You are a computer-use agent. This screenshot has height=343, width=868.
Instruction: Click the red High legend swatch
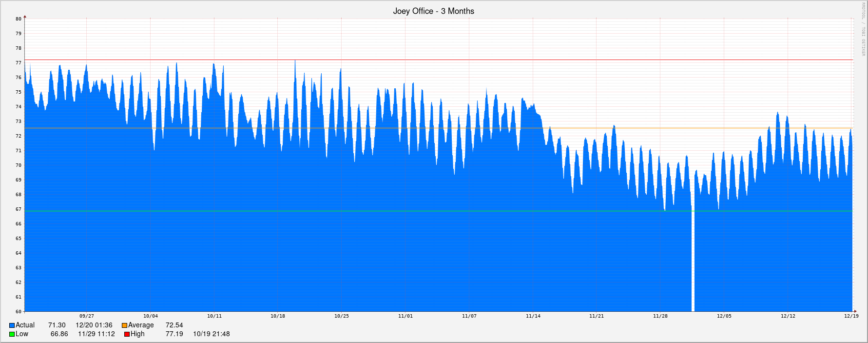coord(127,334)
